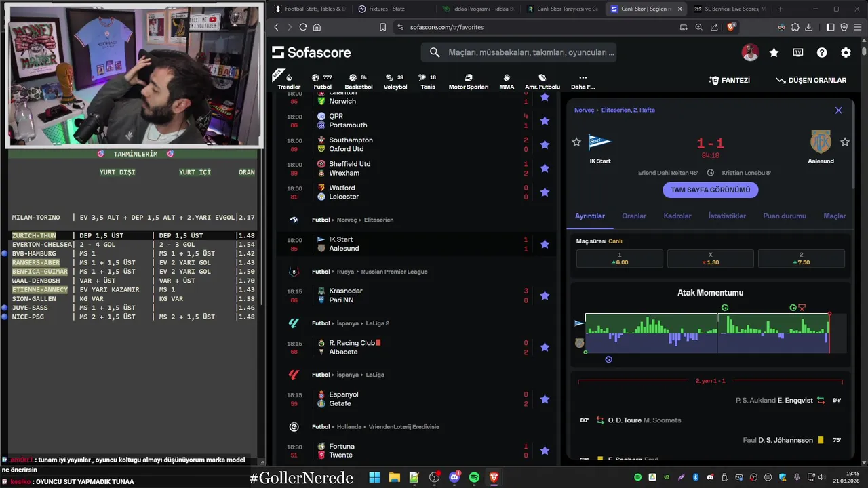Unfavorite the R. Racing Club vs Albacete match

545,347
